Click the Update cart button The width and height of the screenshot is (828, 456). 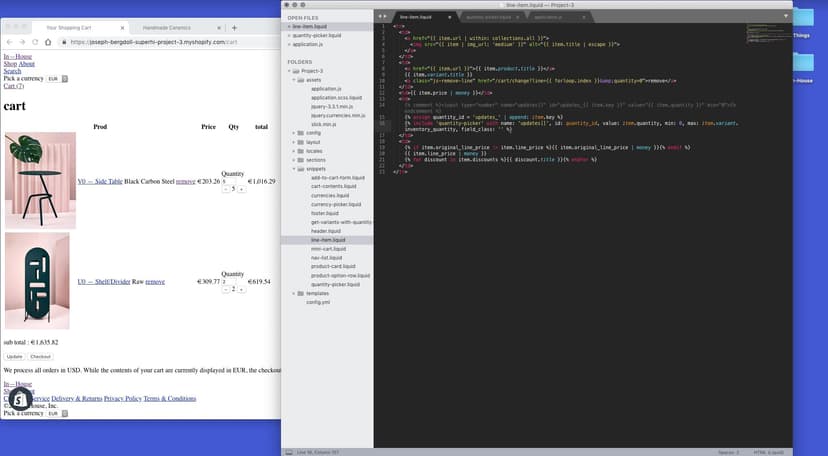[14, 356]
